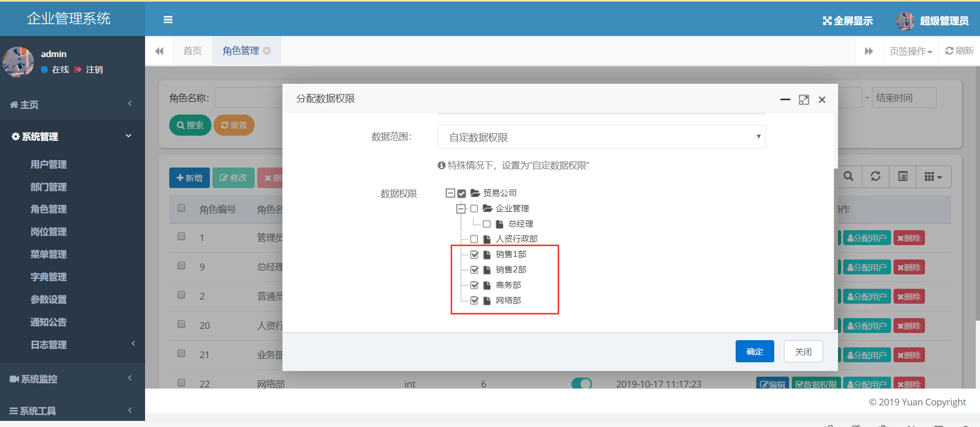Open 用户管理 in the sidebar
This screenshot has height=427, width=980.
coord(48,164)
